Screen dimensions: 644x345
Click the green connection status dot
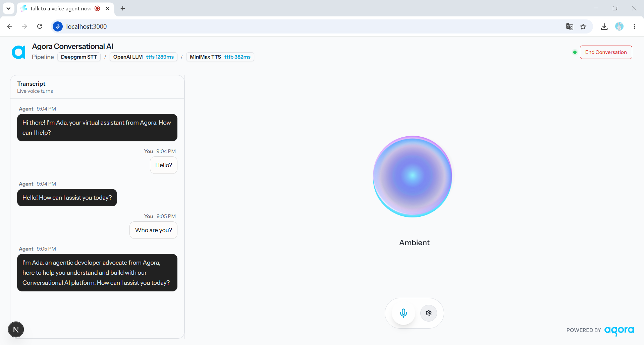click(x=575, y=52)
